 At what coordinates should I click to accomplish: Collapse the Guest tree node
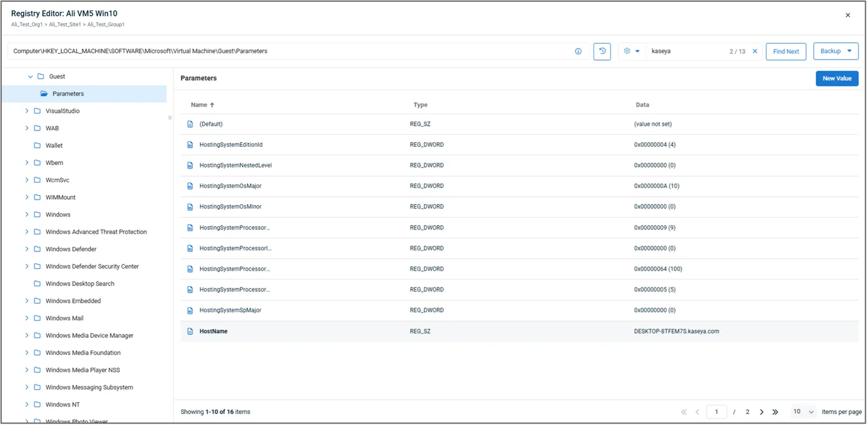point(31,76)
